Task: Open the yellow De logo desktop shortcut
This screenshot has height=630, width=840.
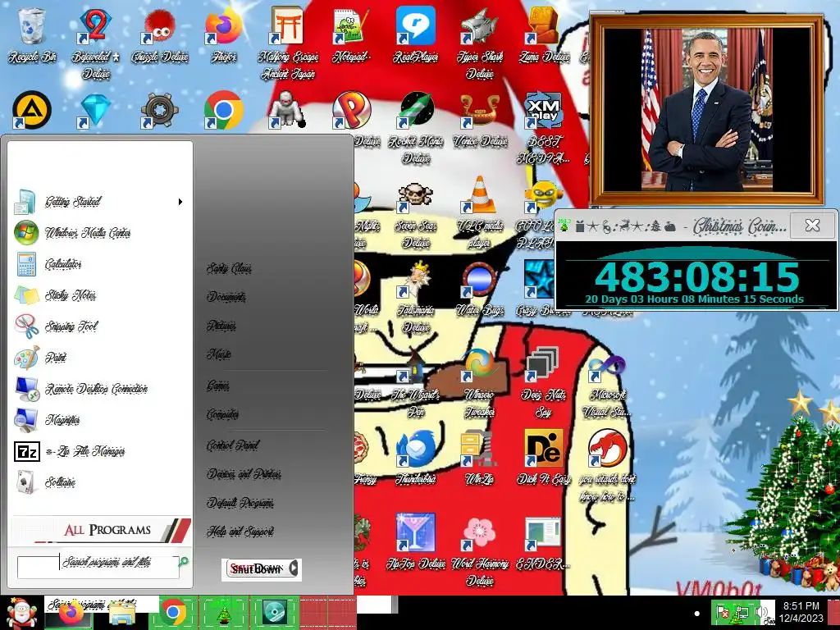Action: [543, 459]
